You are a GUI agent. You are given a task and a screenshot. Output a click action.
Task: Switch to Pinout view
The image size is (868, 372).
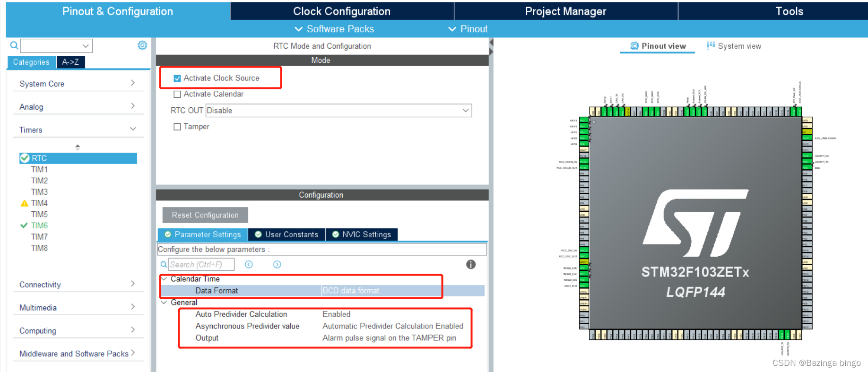[x=658, y=46]
